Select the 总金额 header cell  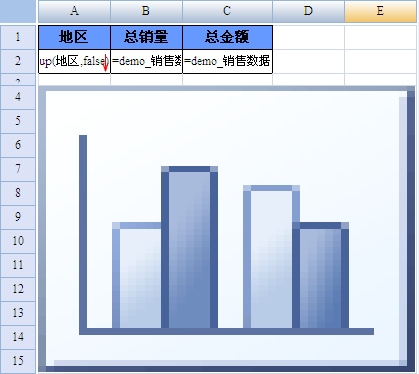227,37
